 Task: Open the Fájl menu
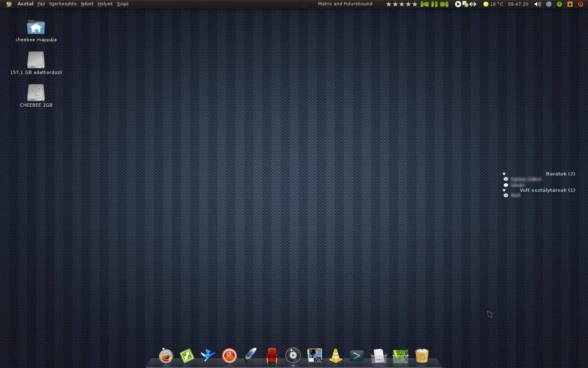[41, 4]
